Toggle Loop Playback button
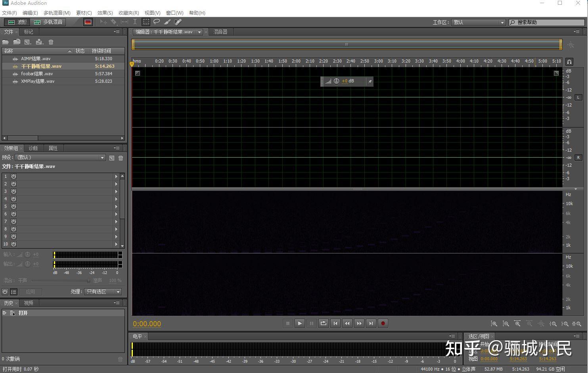 pos(324,323)
